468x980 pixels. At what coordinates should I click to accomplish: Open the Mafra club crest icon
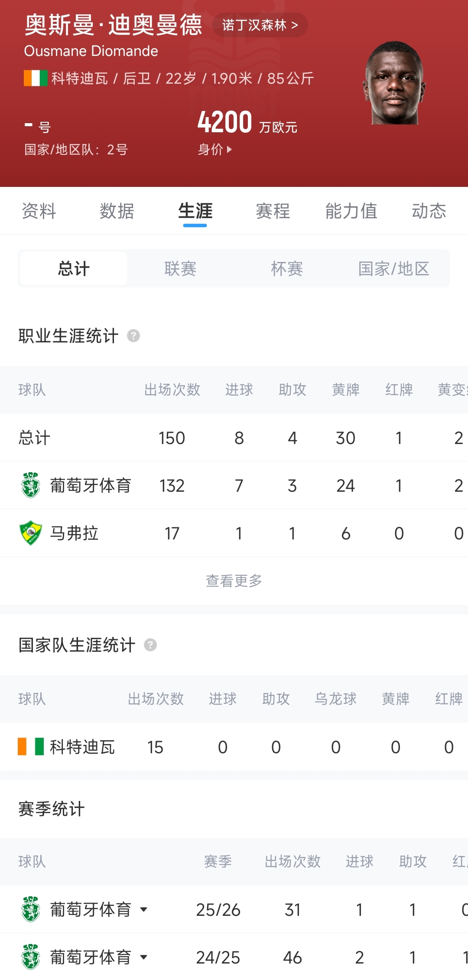[30, 533]
